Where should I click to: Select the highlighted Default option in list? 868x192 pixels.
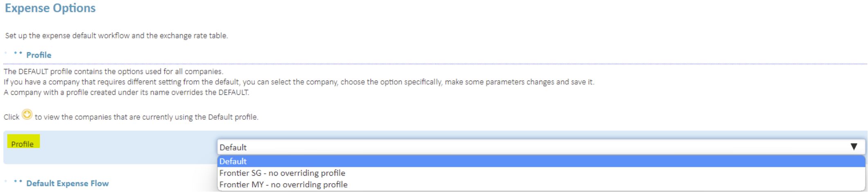pos(541,161)
